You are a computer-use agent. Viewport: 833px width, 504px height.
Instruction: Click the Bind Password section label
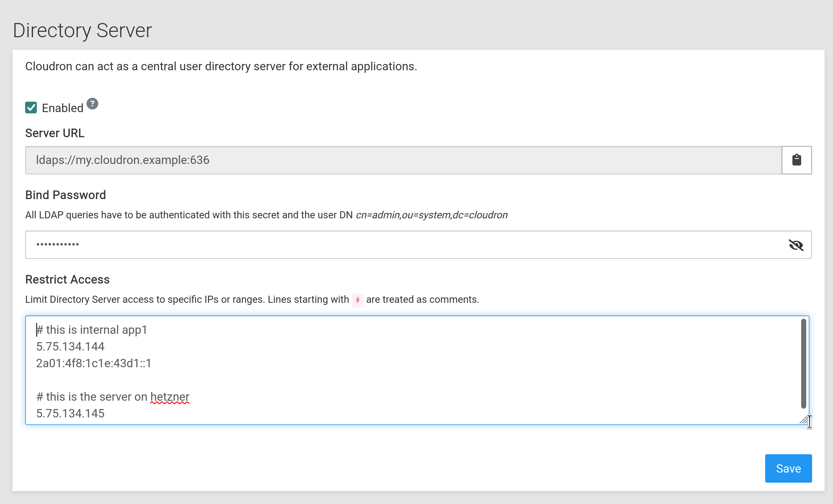point(66,195)
